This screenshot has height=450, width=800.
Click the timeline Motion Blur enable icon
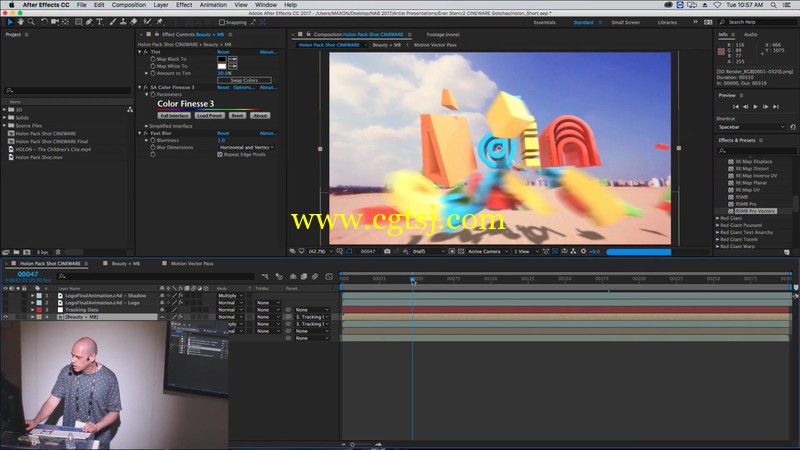pyautogui.click(x=315, y=277)
